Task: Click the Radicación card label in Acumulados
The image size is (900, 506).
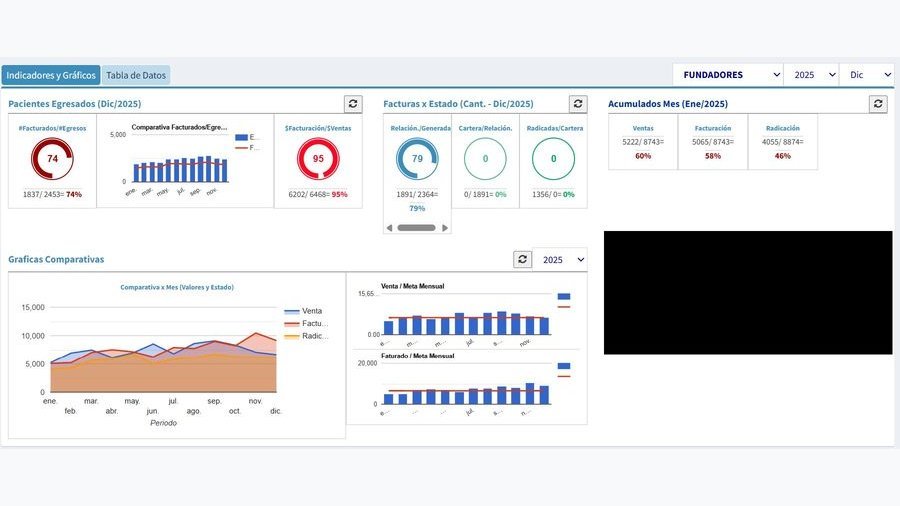Action: click(x=783, y=128)
